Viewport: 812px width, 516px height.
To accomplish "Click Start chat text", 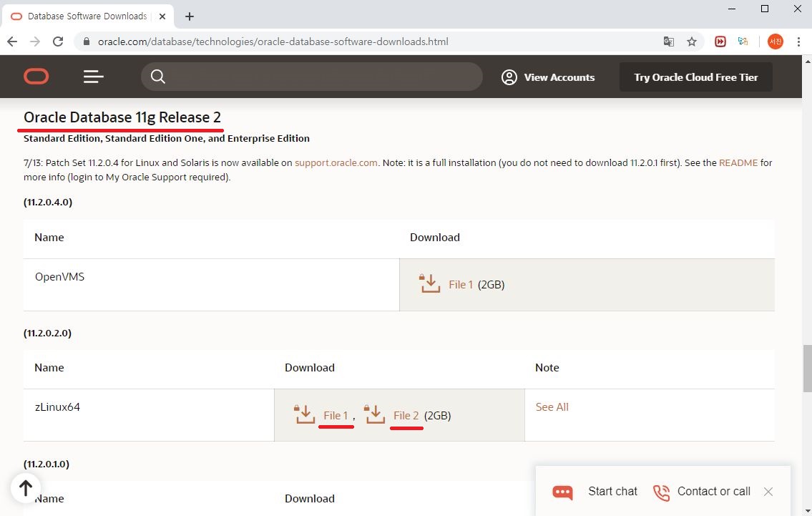I will 612,491.
